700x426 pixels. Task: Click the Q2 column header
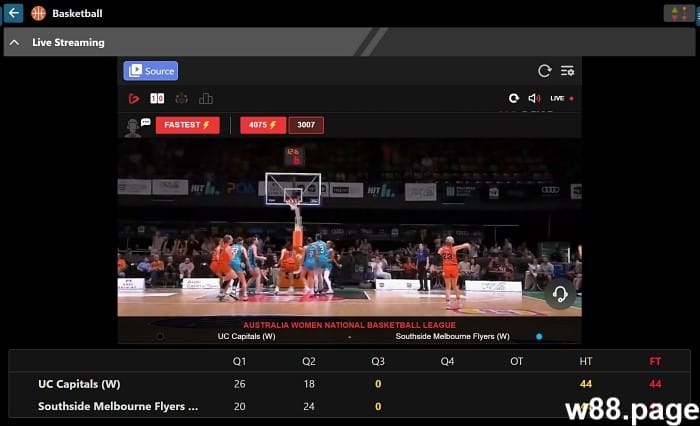point(309,361)
